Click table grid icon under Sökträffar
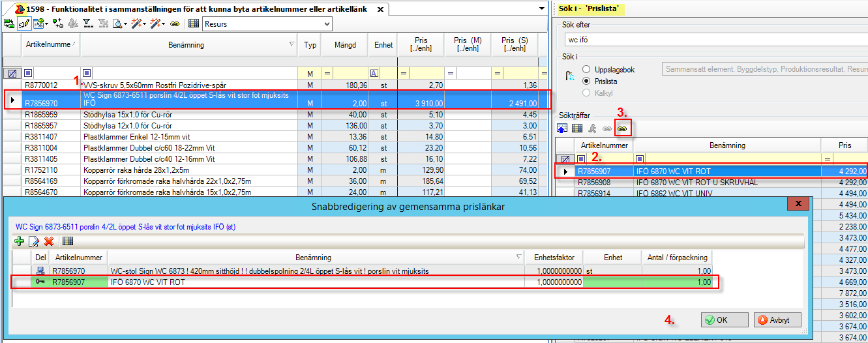The width and height of the screenshot is (868, 343). pyautogui.click(x=577, y=129)
